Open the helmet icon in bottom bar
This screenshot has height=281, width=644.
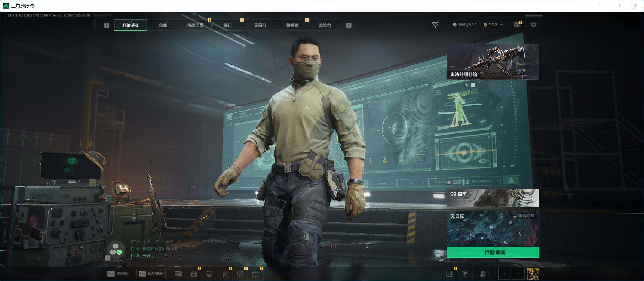[x=209, y=274]
